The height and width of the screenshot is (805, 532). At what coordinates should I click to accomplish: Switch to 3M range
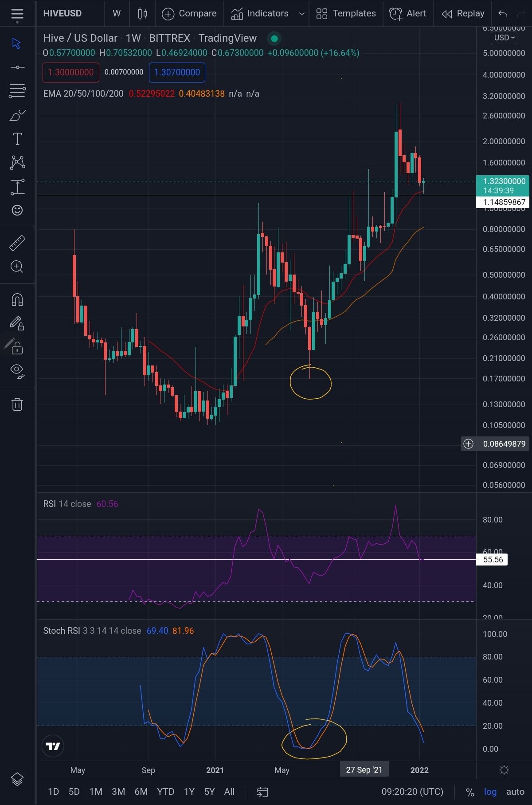(118, 792)
